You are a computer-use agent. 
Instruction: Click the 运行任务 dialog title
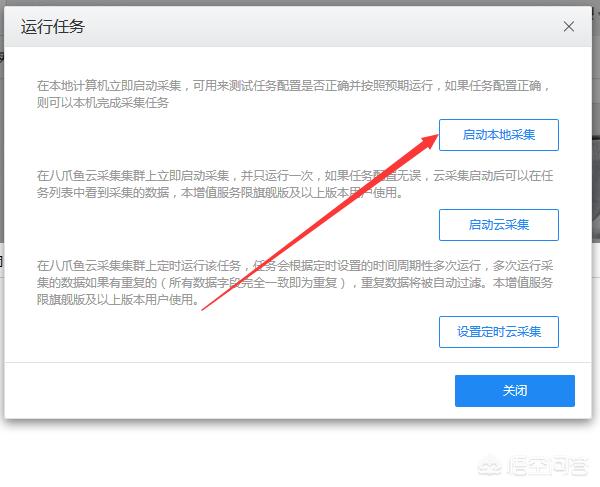[x=52, y=27]
